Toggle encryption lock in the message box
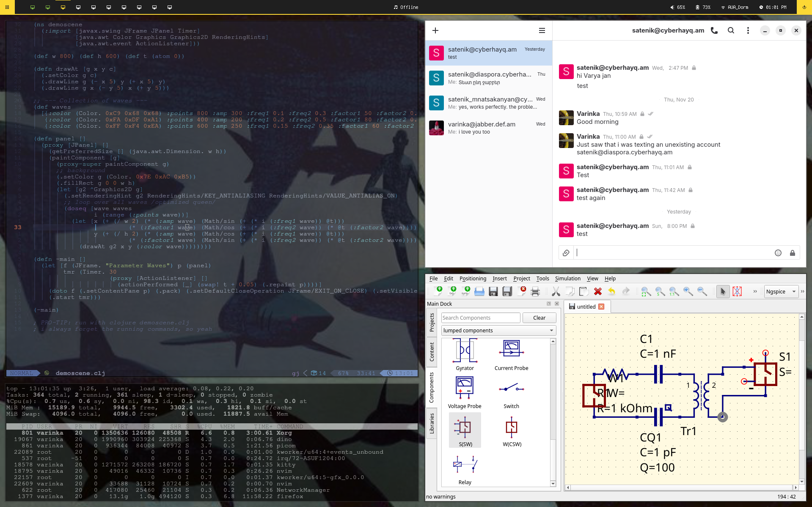The image size is (812, 507). (793, 253)
